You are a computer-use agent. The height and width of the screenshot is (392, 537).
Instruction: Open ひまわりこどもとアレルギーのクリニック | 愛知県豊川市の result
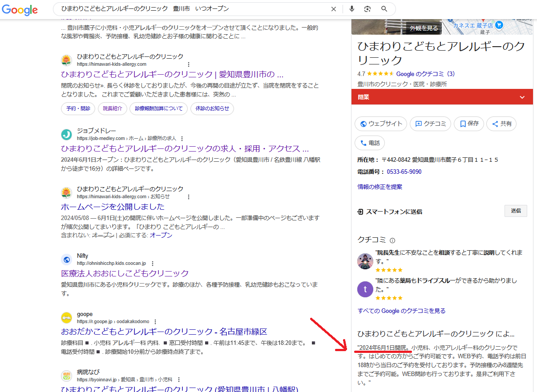tap(172, 74)
